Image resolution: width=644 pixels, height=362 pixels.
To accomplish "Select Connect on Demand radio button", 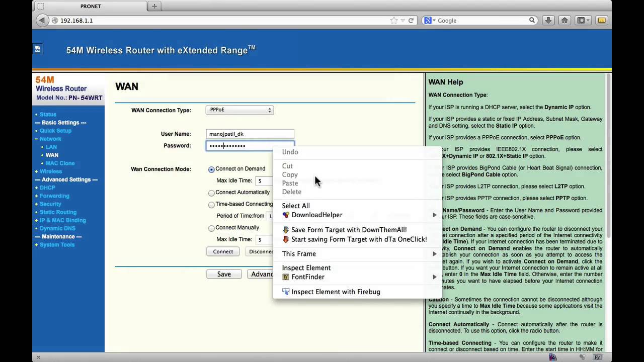I will 211,169.
